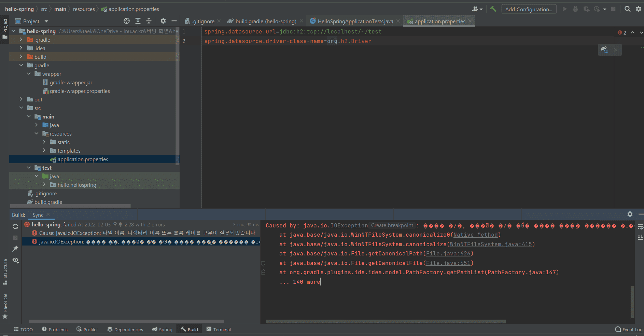Open File.java:626 link in the stack trace
This screenshot has width=644, height=336.
[x=448, y=253]
